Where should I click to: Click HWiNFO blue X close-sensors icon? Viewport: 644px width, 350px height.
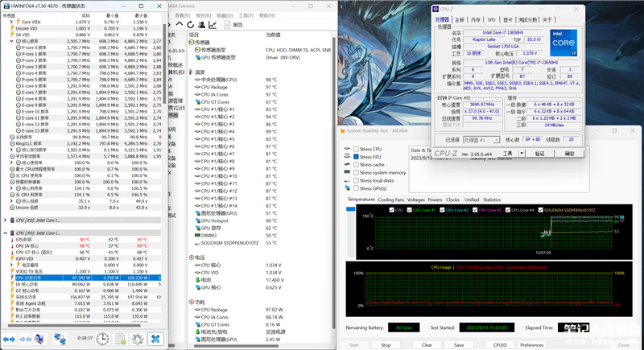(155, 339)
